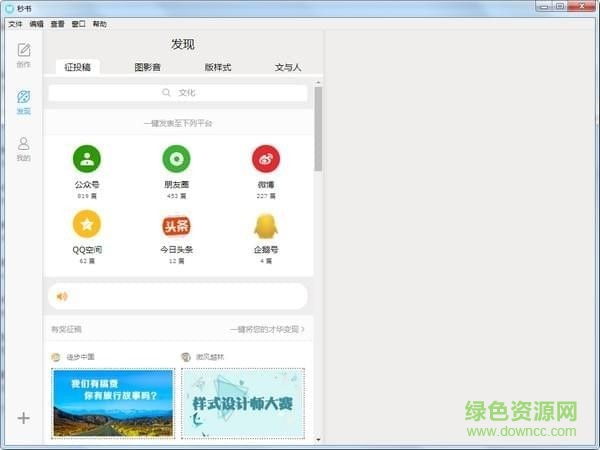Image resolution: width=600 pixels, height=450 pixels.
Task: Open the QQ空间 yellow star icon
Action: point(87,224)
